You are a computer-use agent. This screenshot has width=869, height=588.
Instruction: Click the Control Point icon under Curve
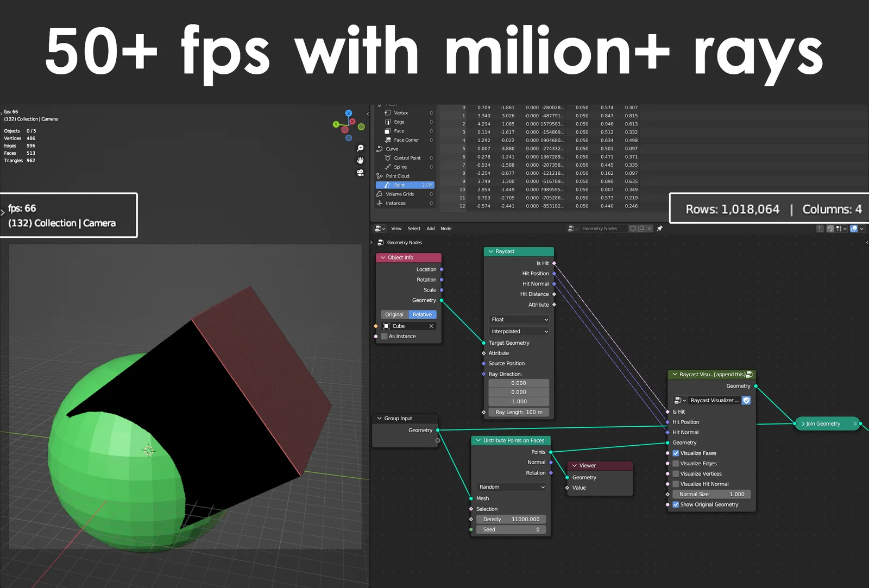(388, 158)
